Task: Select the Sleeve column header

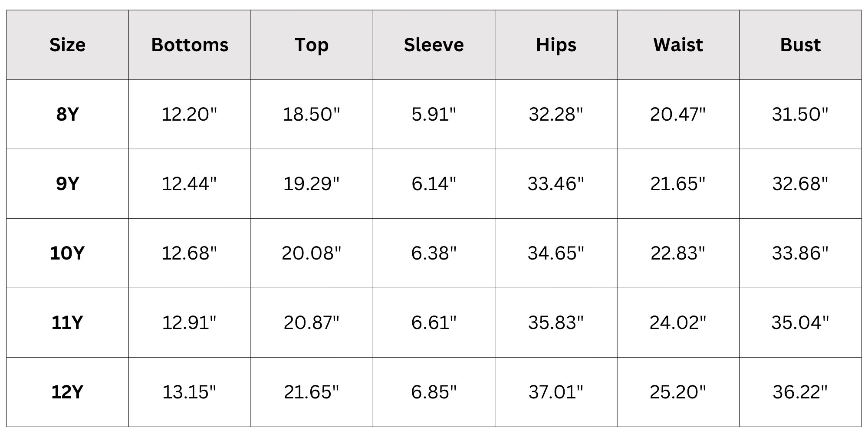Action: point(434,45)
